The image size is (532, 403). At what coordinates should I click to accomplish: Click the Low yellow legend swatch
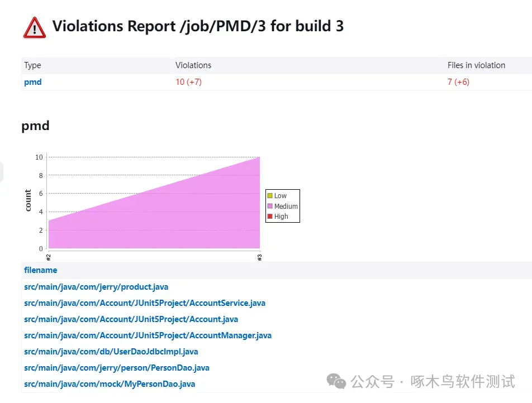tap(270, 195)
